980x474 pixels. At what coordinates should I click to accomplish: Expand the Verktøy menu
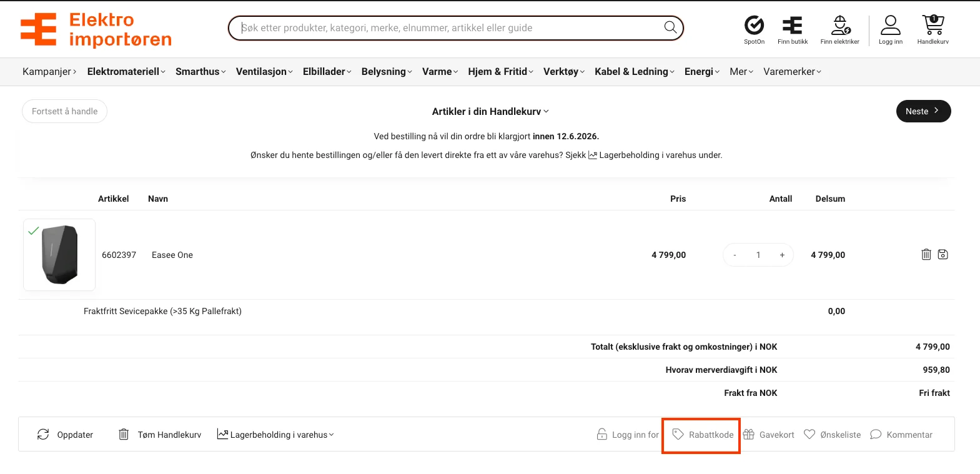pyautogui.click(x=564, y=72)
